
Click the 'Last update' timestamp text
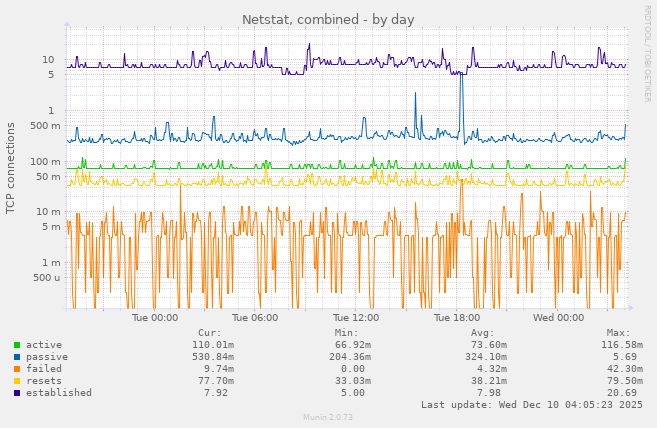(532, 405)
